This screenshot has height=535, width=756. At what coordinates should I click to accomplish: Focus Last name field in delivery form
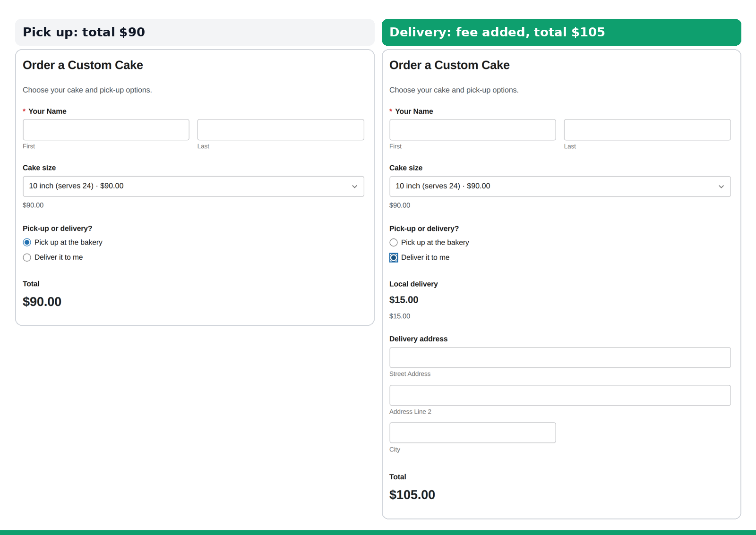tap(647, 129)
